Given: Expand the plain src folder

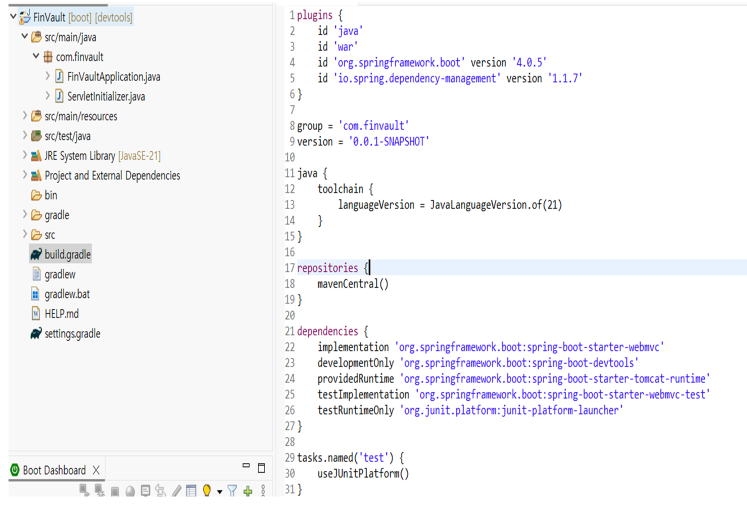Looking at the screenshot, I should [x=25, y=234].
